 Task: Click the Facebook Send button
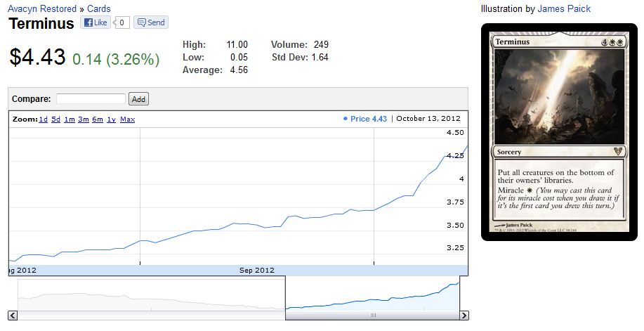[x=150, y=22]
